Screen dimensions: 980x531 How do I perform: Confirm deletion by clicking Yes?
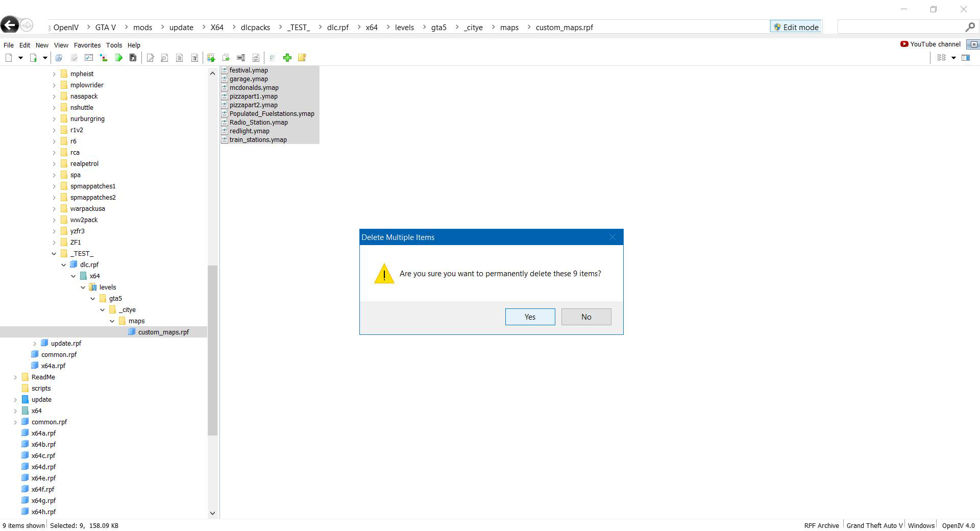(530, 317)
